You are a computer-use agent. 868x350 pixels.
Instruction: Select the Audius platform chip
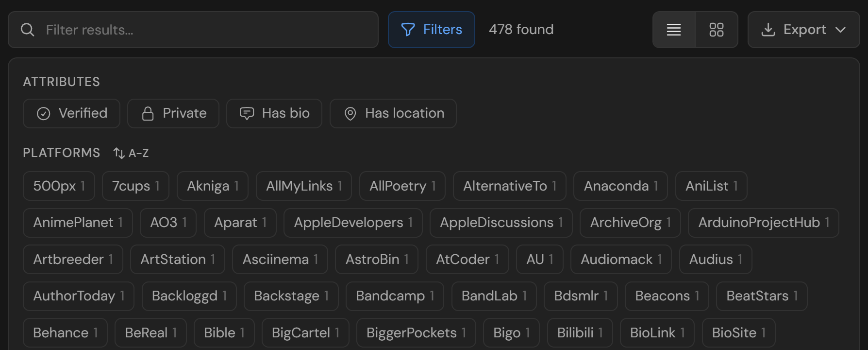(x=716, y=259)
